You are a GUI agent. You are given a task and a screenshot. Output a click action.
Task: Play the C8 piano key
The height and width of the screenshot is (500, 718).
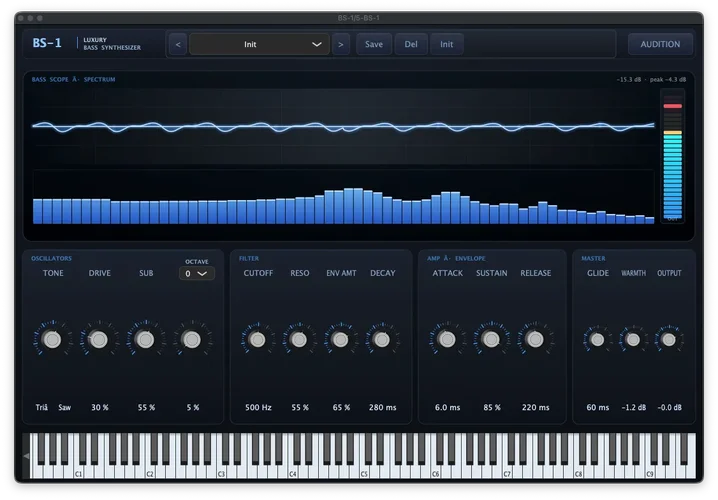[x=578, y=470]
